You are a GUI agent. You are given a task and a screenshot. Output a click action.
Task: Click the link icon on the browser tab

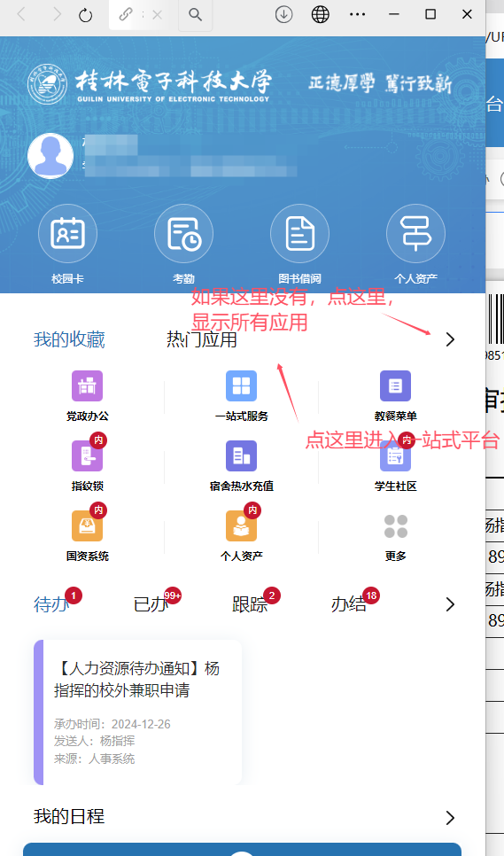click(126, 14)
